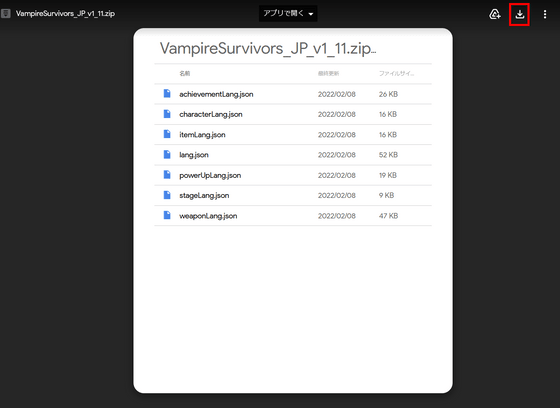Viewport: 560px width, 408px height.
Task: Click the file icon next to characterLang.json
Action: tap(167, 114)
